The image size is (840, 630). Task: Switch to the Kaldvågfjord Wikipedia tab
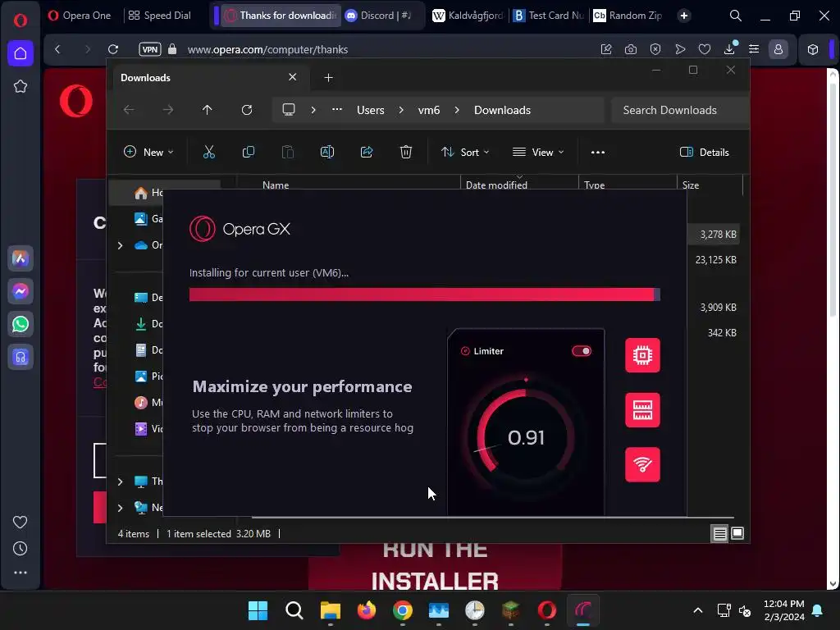click(x=468, y=16)
